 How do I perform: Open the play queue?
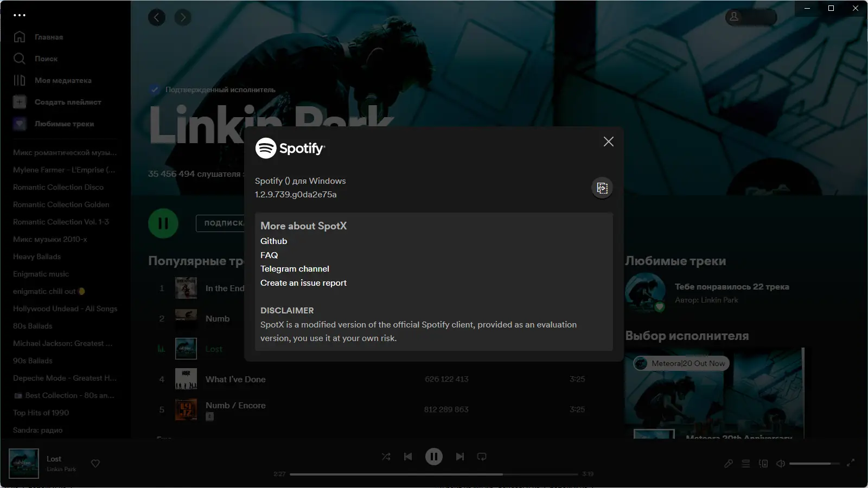coord(746,464)
